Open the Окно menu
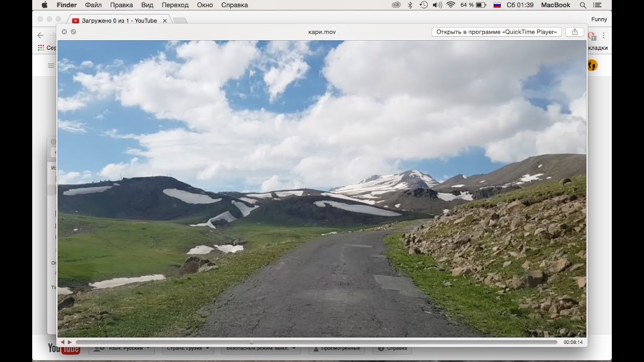Image resolution: width=644 pixels, height=362 pixels. 205,5
